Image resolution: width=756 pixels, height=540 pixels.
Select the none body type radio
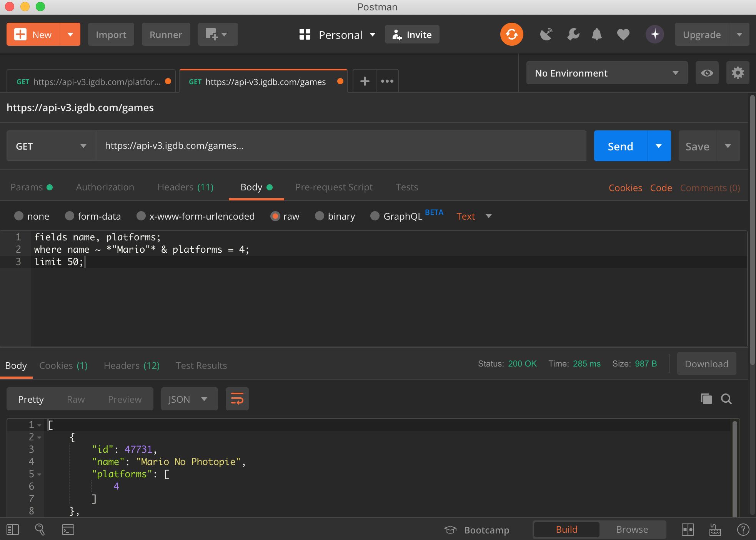[x=19, y=216]
